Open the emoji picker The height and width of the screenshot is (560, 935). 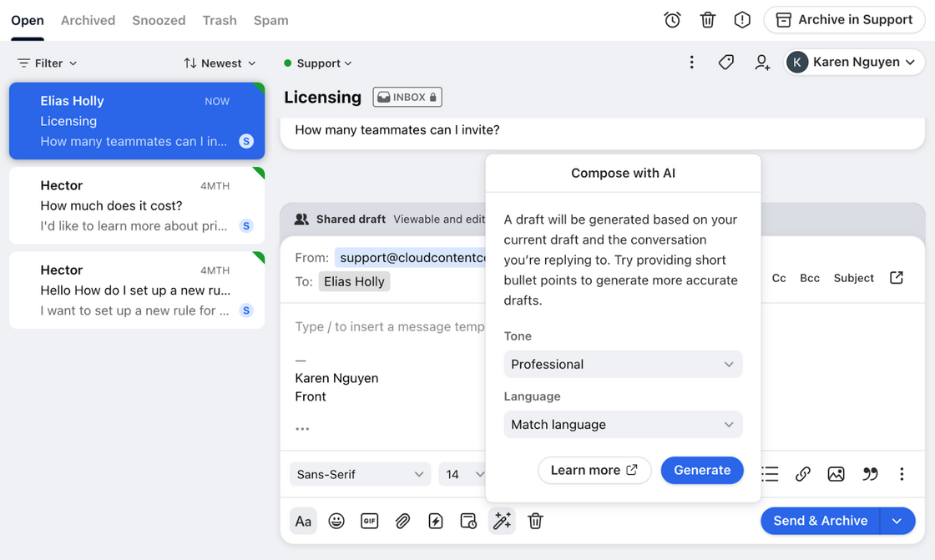coord(336,521)
